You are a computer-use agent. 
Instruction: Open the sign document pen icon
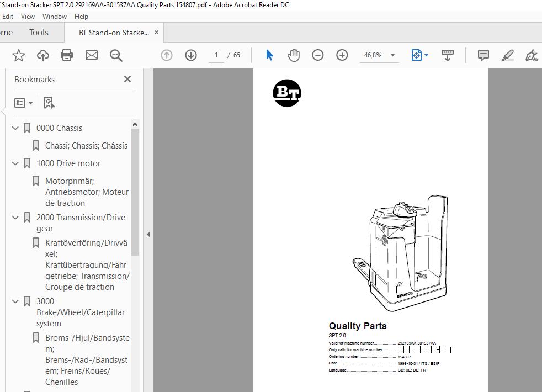pos(532,55)
